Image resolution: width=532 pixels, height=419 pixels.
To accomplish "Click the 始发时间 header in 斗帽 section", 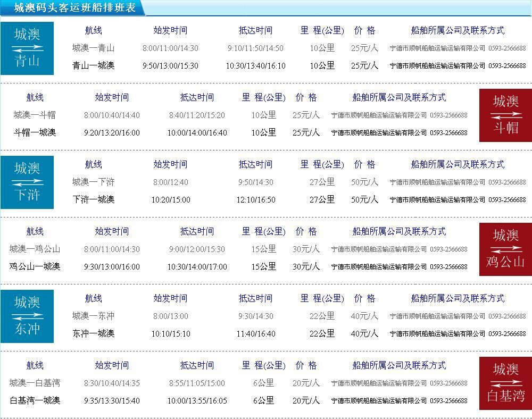I will [x=112, y=97].
